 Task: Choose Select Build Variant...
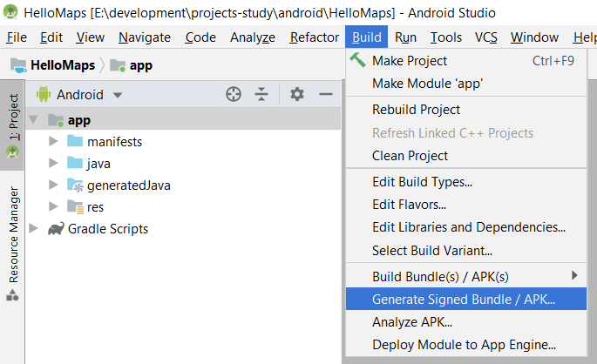point(466,251)
